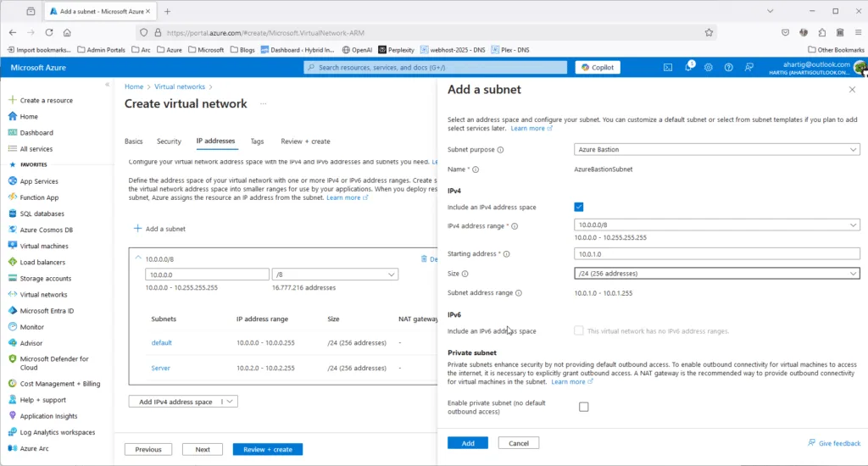This screenshot has height=466, width=868.
Task: Open Azure Cloud Shell icon
Action: coord(668,68)
